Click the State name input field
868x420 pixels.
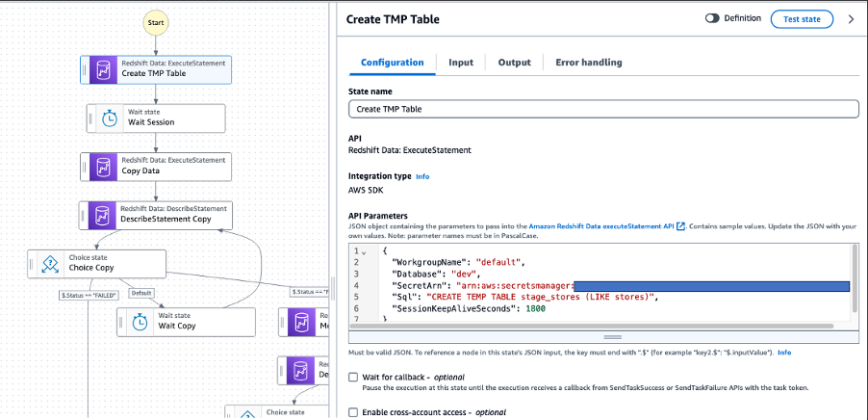602,109
